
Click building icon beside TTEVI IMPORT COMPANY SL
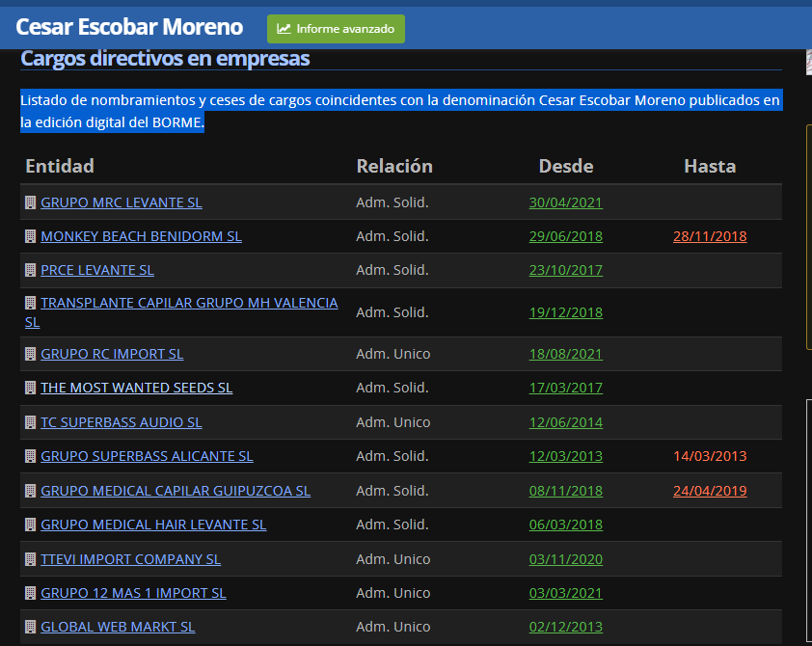(x=31, y=559)
